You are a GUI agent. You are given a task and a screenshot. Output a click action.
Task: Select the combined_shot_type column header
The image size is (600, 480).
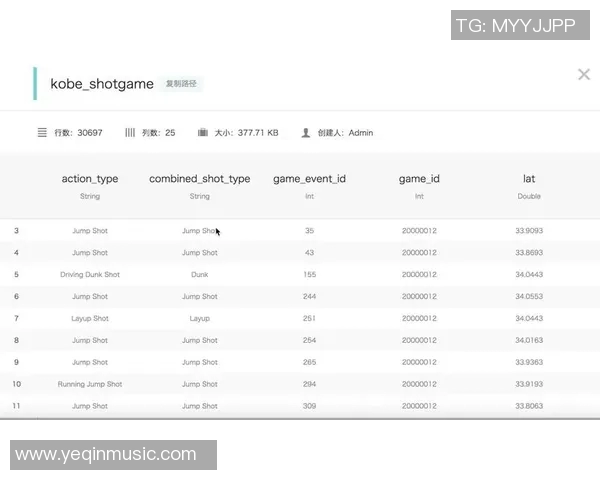(200, 179)
